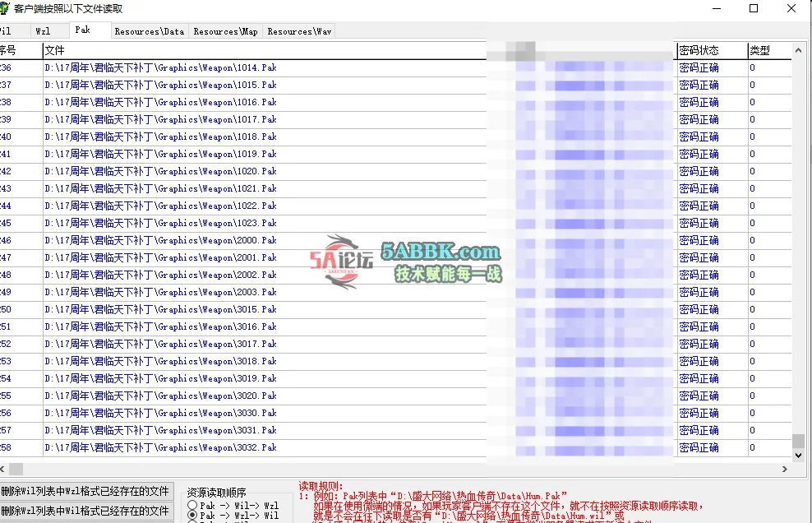Screen dimensions: 812x523
Task: Click the vertical scrollbar up arrow
Action: [798, 50]
